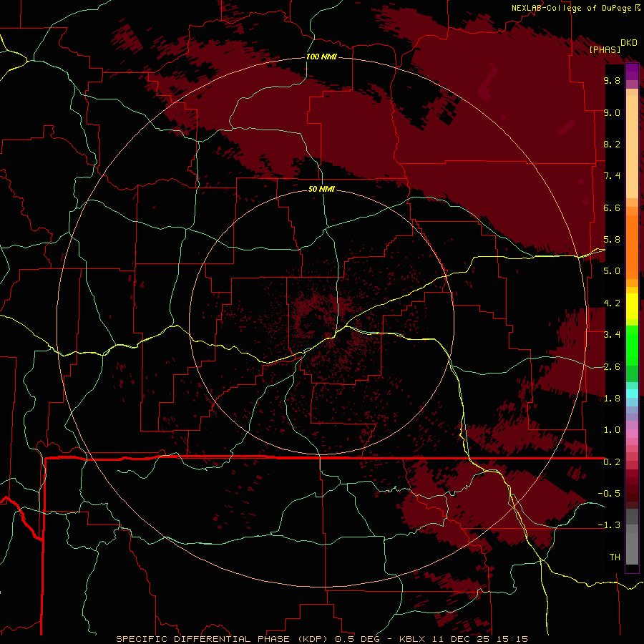
Task: Click the 9.0 value on the color scale
Action: pos(612,112)
